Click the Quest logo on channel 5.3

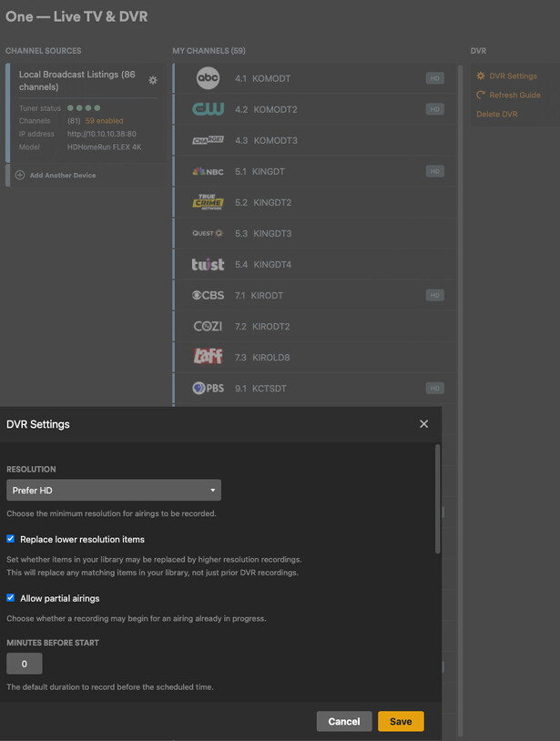pos(208,233)
